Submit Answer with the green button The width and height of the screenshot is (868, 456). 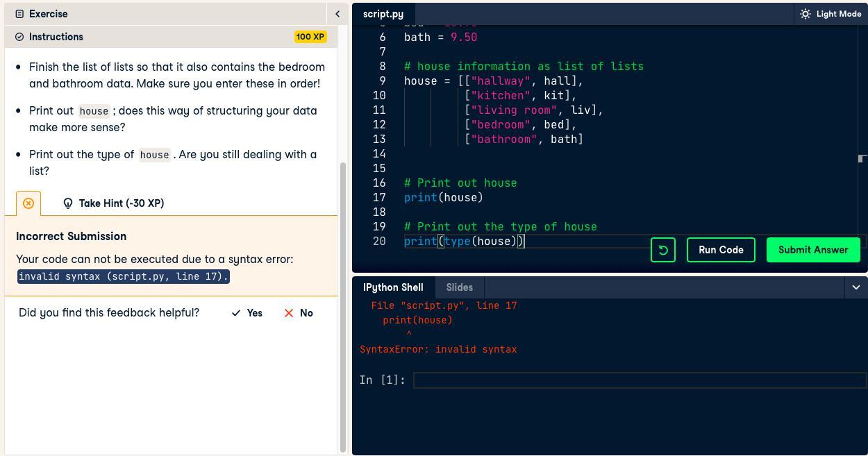[x=813, y=250]
